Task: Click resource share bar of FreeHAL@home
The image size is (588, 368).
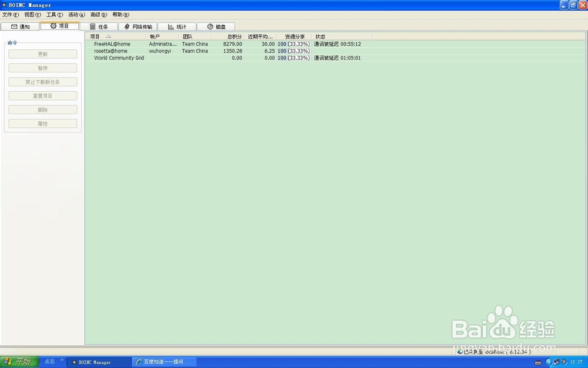Action: pos(294,44)
